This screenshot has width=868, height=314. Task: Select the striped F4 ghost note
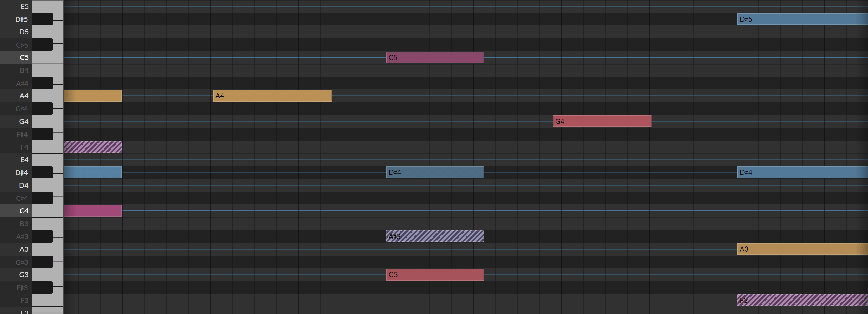[93, 147]
